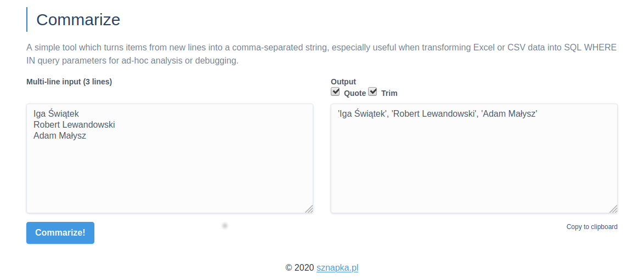Place cursor on the Adam Małysz input line
This screenshot has height=280, width=644.
(x=60, y=136)
